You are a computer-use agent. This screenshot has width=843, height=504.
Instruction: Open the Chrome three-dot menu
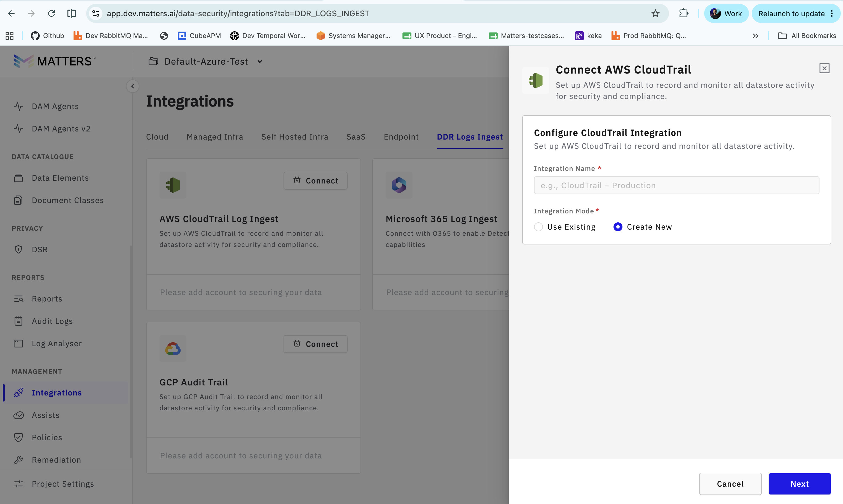[832, 14]
